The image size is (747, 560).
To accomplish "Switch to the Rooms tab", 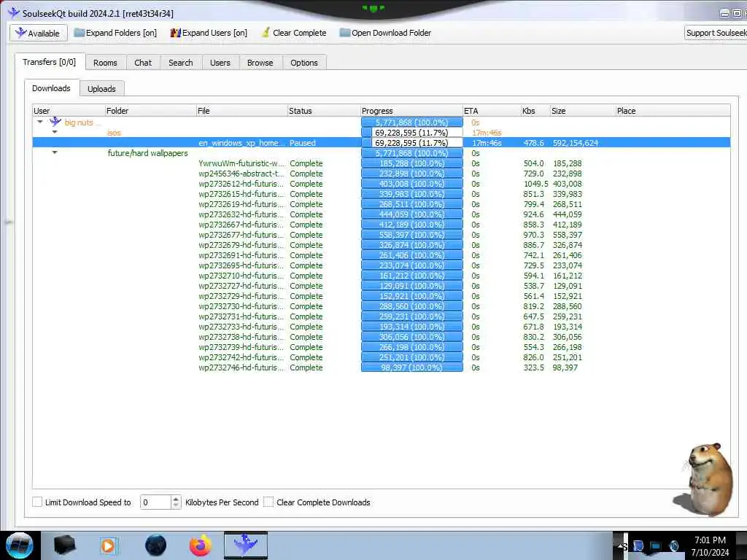I will 105,63.
